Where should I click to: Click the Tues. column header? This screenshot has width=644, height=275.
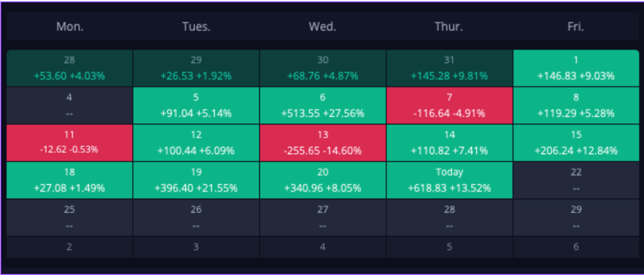pos(196,27)
